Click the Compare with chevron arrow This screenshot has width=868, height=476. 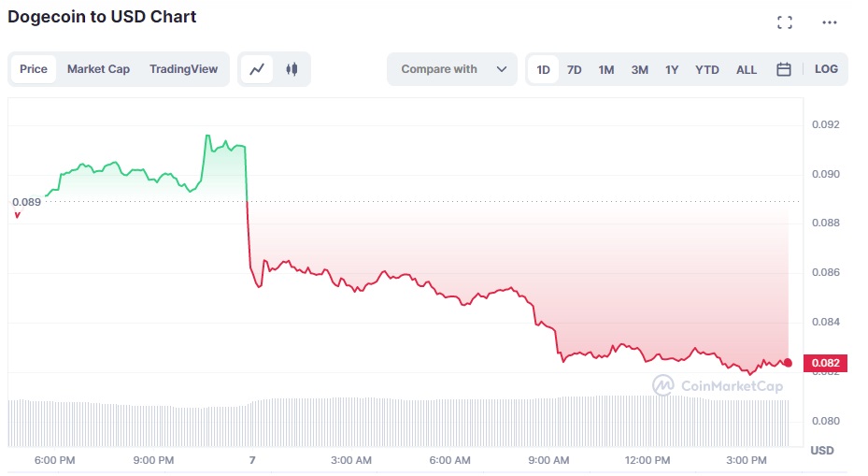[502, 69]
